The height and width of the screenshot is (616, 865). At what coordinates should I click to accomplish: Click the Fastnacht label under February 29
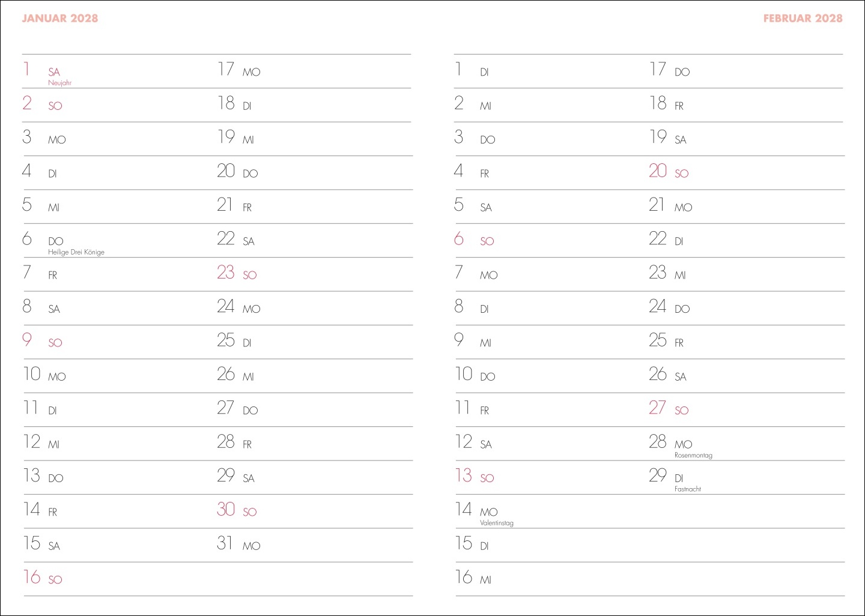click(x=688, y=489)
